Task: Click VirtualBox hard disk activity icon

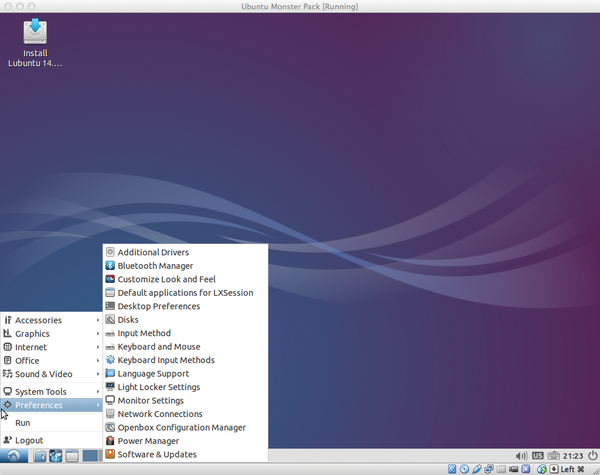Action: [x=452, y=469]
